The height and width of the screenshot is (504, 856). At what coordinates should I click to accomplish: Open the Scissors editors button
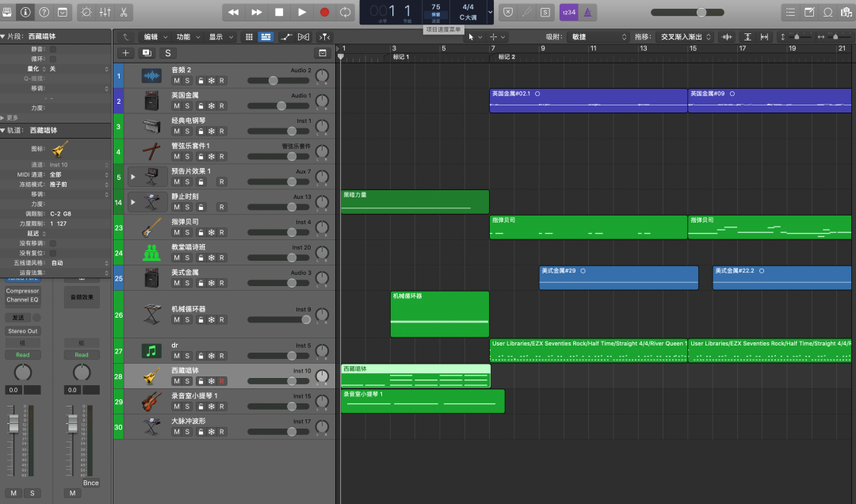(125, 12)
